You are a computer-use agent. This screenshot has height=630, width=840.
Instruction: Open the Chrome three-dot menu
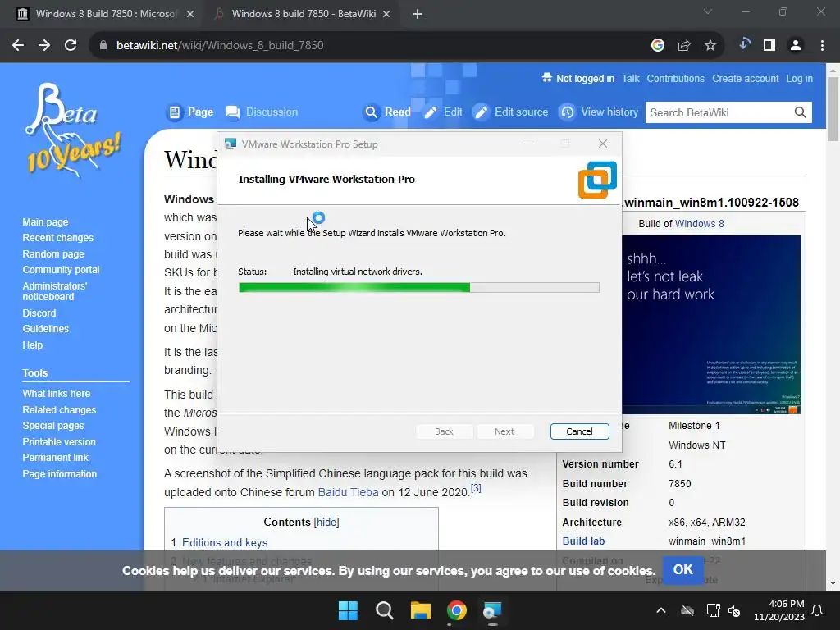tap(822, 46)
